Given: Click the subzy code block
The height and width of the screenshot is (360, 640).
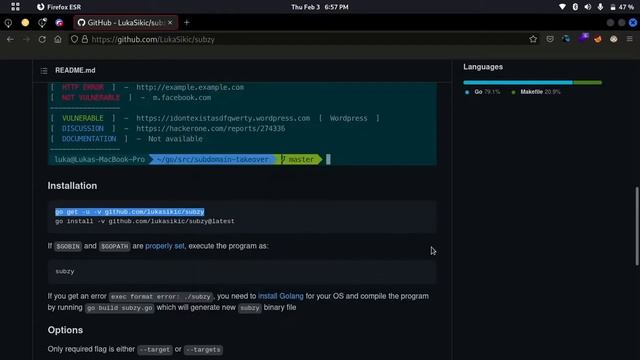Looking at the screenshot, I should tap(242, 271).
